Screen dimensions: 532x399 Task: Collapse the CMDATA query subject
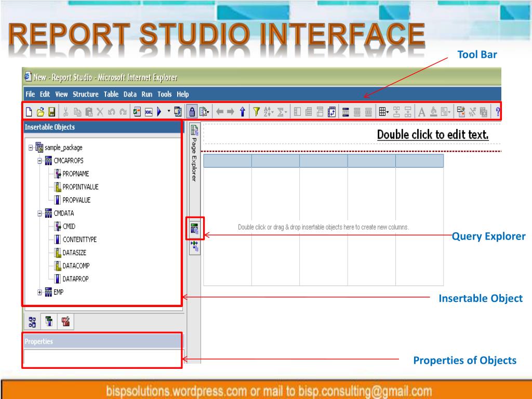39,214
